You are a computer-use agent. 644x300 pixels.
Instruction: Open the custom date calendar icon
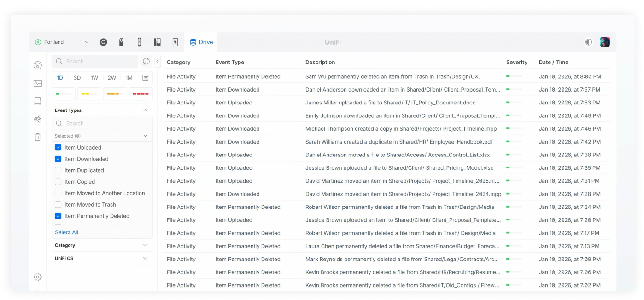click(x=146, y=78)
